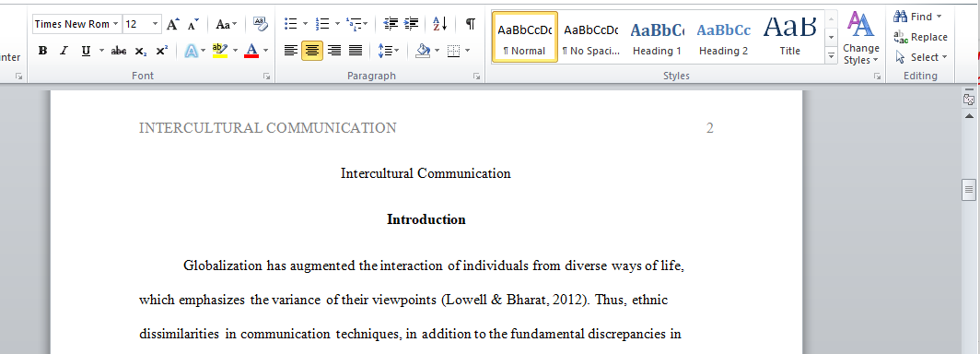Click the Justify alignment icon

[x=355, y=51]
